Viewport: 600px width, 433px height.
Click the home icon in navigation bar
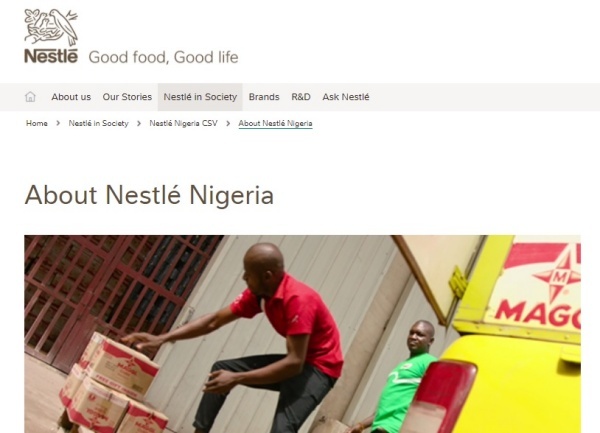pos(30,97)
